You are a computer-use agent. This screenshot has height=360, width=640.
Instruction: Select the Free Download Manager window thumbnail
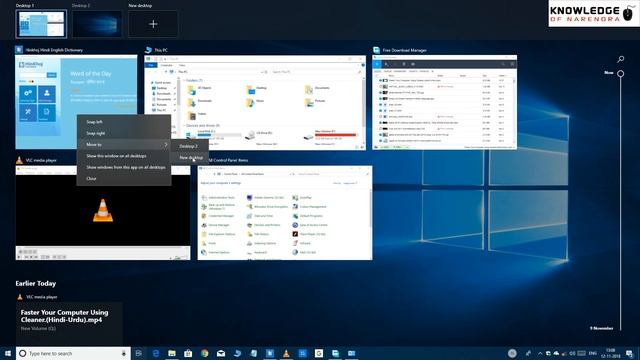tap(444, 102)
